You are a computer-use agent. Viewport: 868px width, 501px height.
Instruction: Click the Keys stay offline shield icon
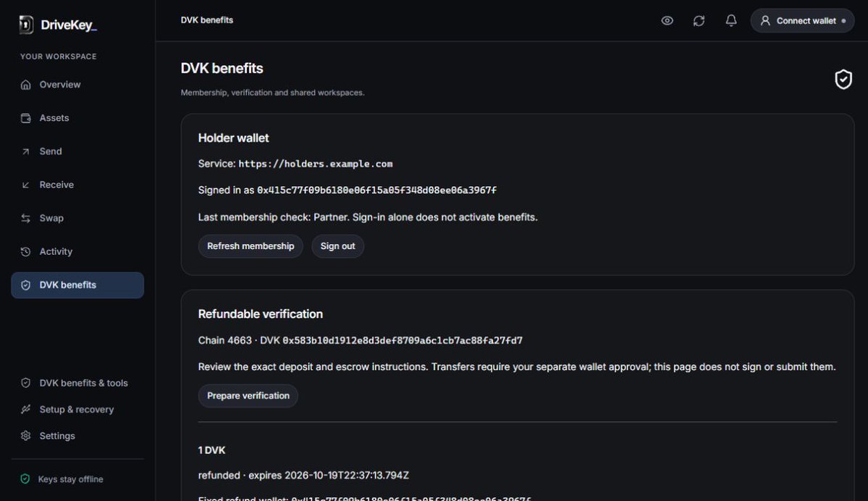point(25,479)
